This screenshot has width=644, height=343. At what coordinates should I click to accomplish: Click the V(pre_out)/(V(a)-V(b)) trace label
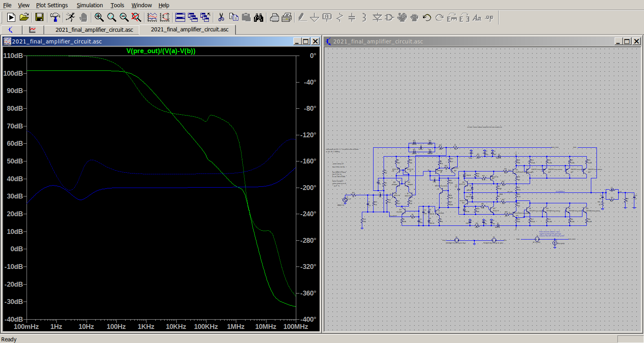[x=161, y=51]
